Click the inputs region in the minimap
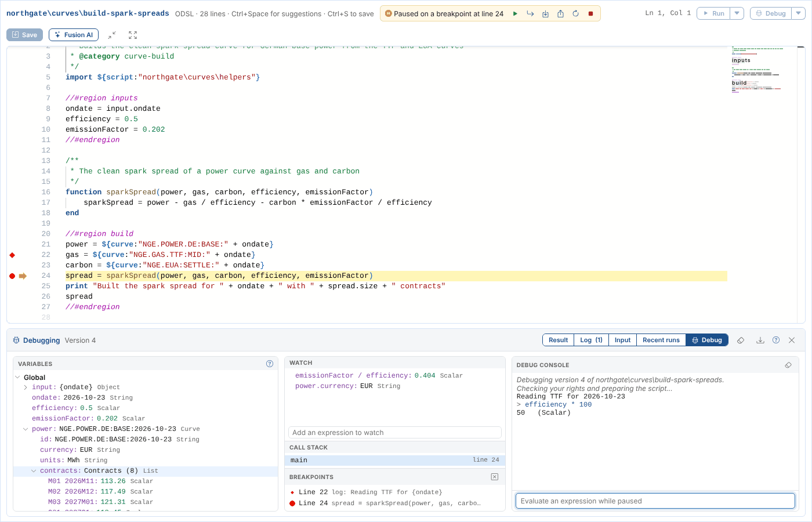 pyautogui.click(x=741, y=60)
